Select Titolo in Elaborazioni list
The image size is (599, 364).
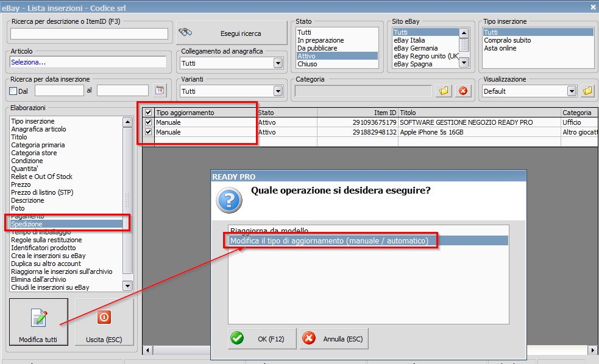coord(66,137)
